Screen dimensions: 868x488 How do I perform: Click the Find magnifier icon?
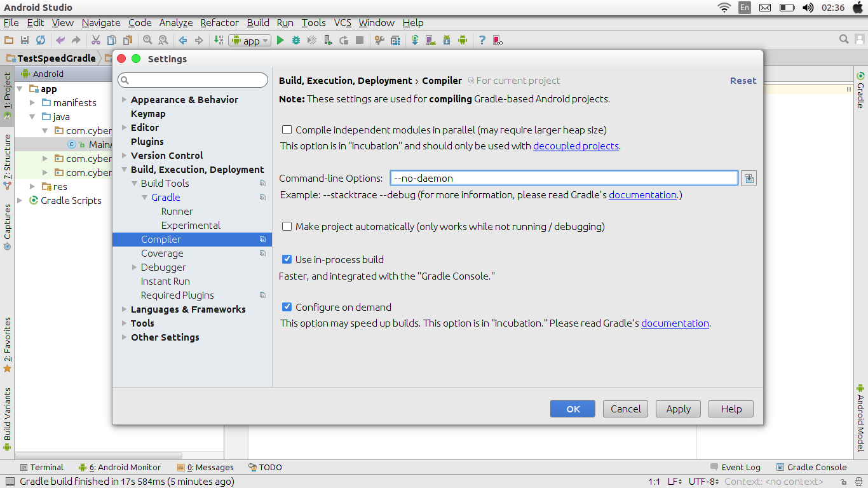pyautogui.click(x=147, y=40)
